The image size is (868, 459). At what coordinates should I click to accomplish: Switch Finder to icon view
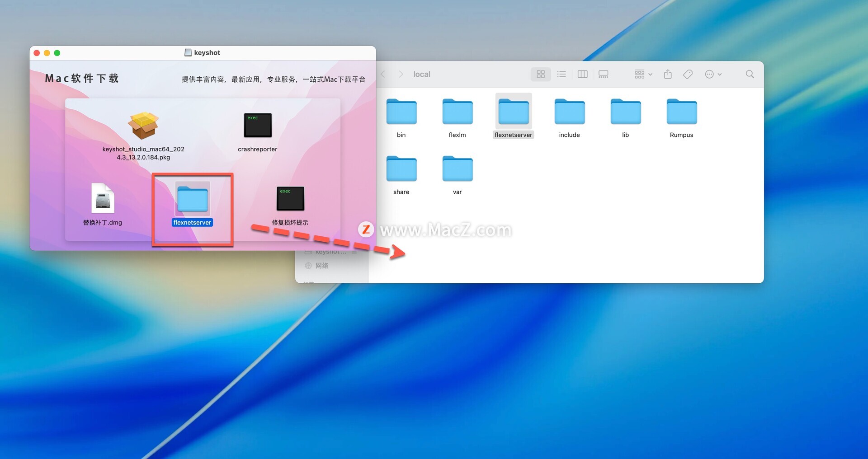541,74
